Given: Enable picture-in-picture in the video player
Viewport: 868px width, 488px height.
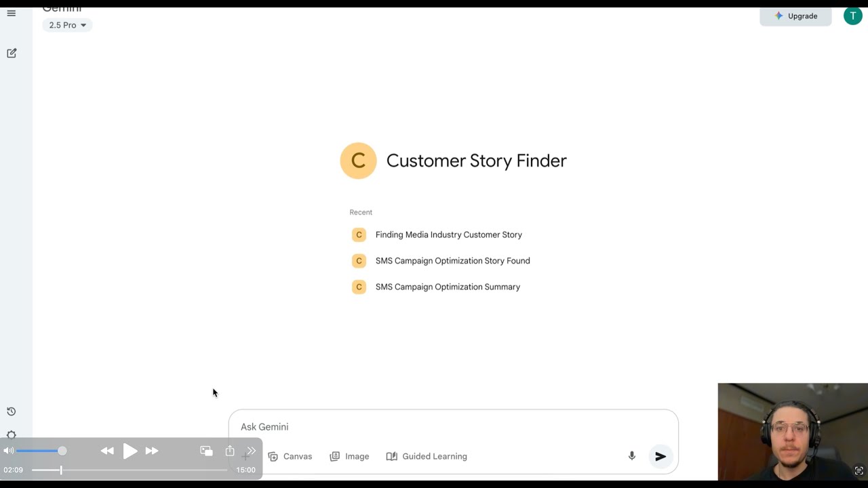Looking at the screenshot, I should pyautogui.click(x=207, y=451).
